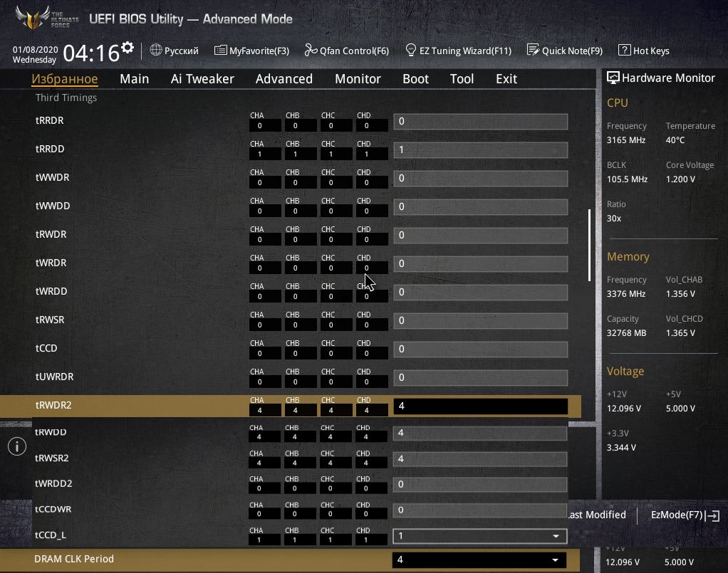Image resolution: width=728 pixels, height=573 pixels.
Task: Click EZ Tuning Wizard(F11) label
Action: coord(465,51)
